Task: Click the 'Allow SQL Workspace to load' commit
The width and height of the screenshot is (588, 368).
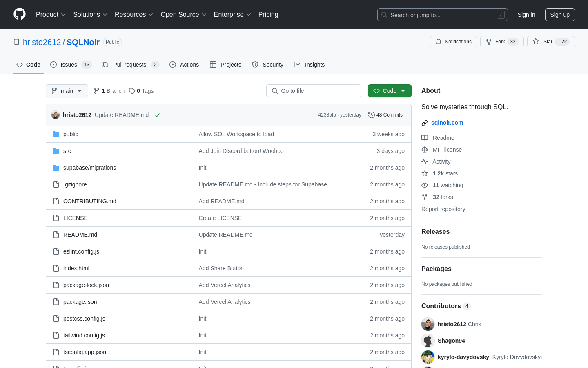Action: click(x=236, y=134)
